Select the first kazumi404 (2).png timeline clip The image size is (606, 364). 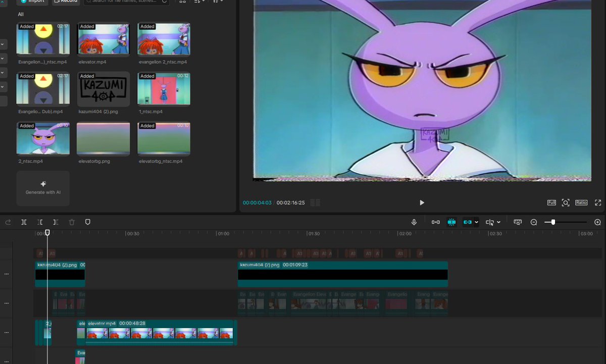click(60, 274)
